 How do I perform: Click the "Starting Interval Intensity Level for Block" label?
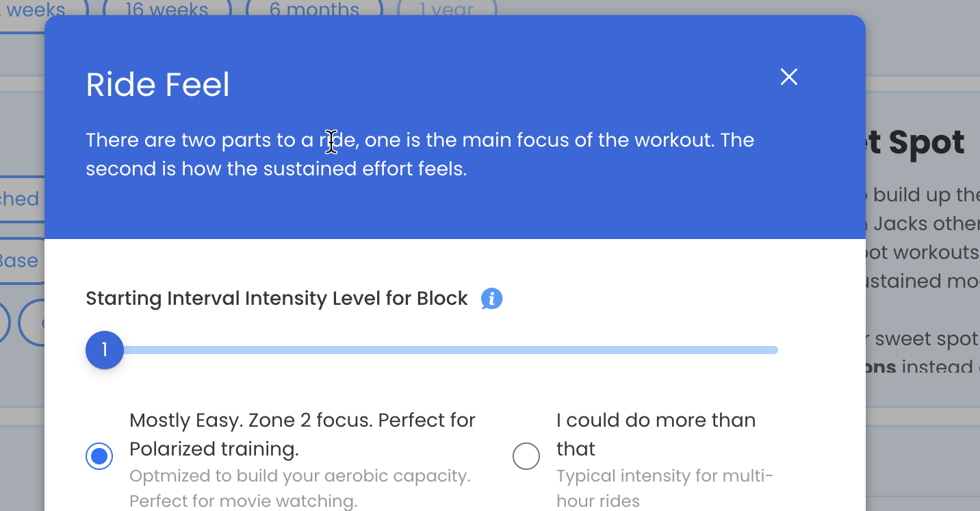point(276,299)
